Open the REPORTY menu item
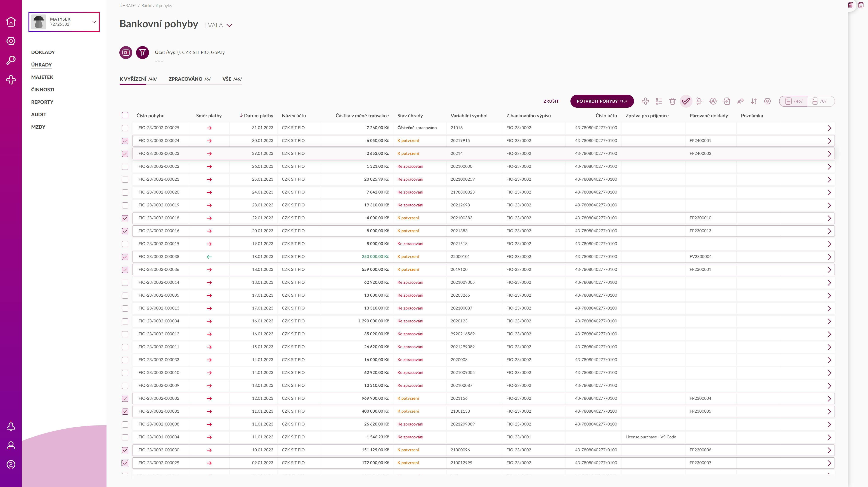 click(42, 102)
